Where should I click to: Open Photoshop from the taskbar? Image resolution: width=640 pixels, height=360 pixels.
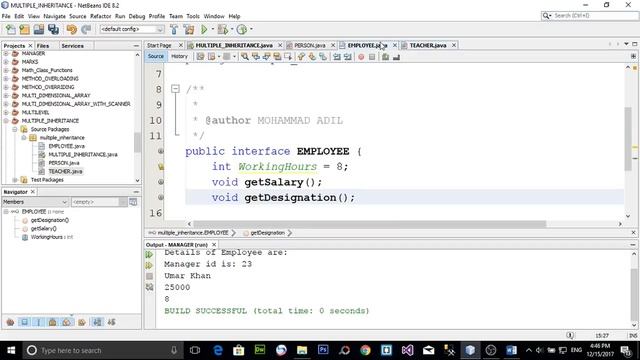pos(323,350)
